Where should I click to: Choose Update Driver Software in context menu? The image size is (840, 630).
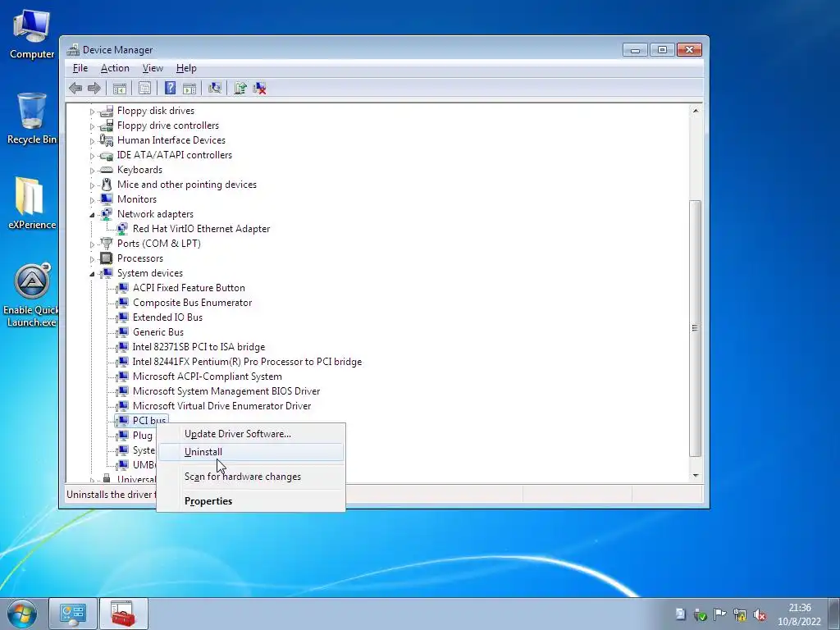coord(251,434)
